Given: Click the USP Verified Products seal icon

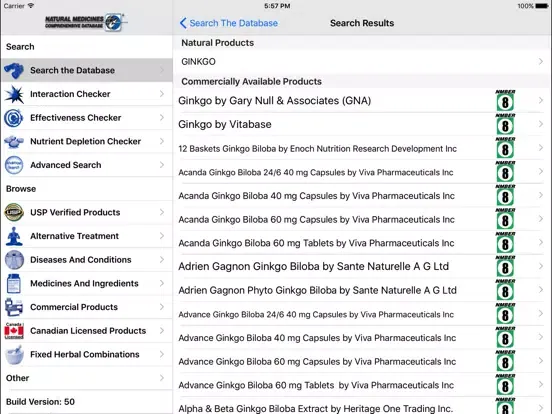Looking at the screenshot, I should point(14,212).
